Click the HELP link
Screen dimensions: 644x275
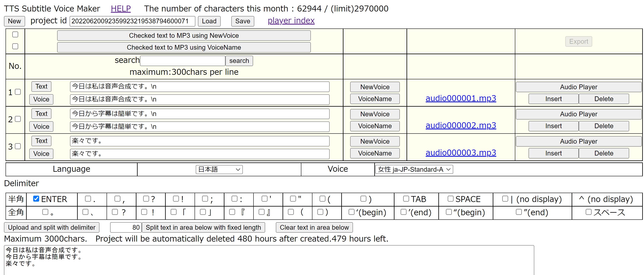point(120,9)
